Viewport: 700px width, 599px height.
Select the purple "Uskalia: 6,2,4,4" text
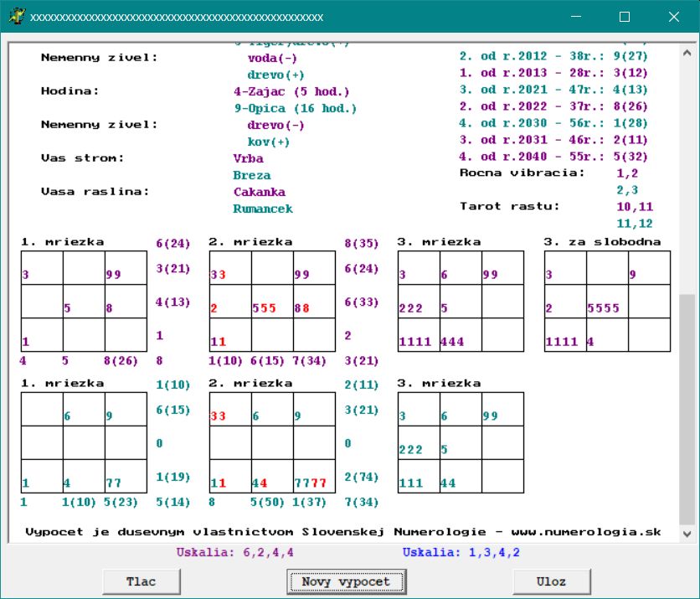pyautogui.click(x=234, y=553)
